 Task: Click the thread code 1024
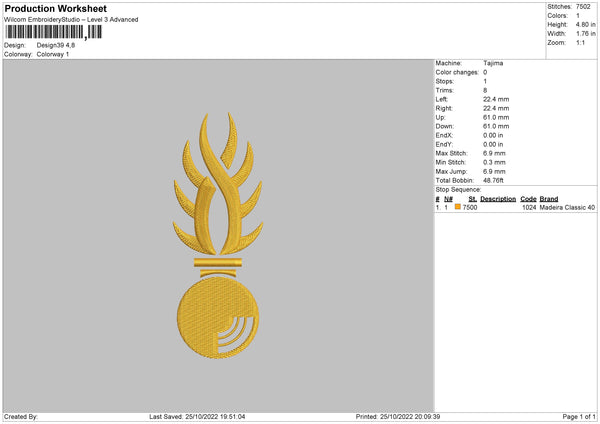coord(529,207)
